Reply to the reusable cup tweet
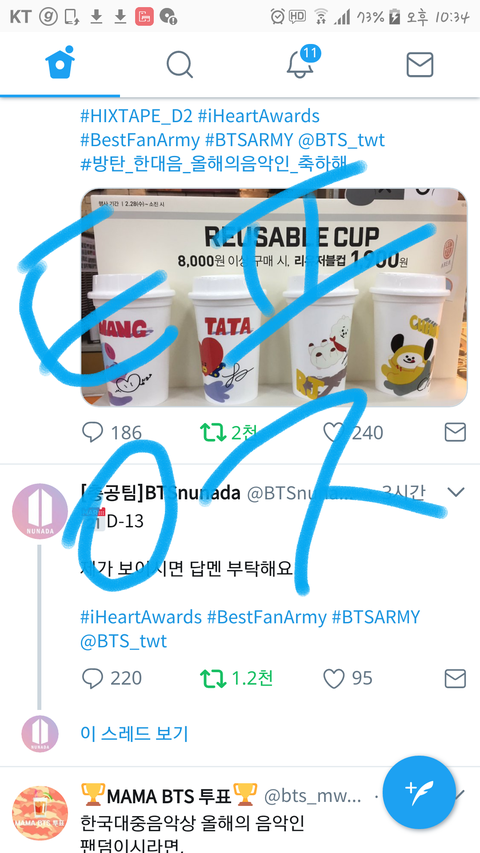Screen dimensions: 480x853 coord(93,432)
